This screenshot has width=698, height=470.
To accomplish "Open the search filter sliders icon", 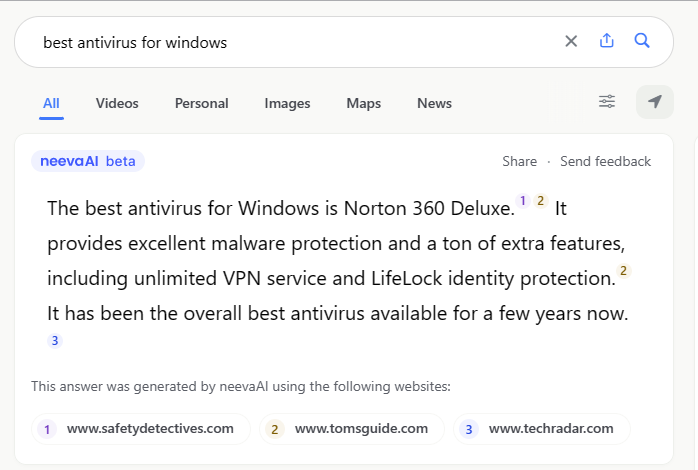I will 607,102.
